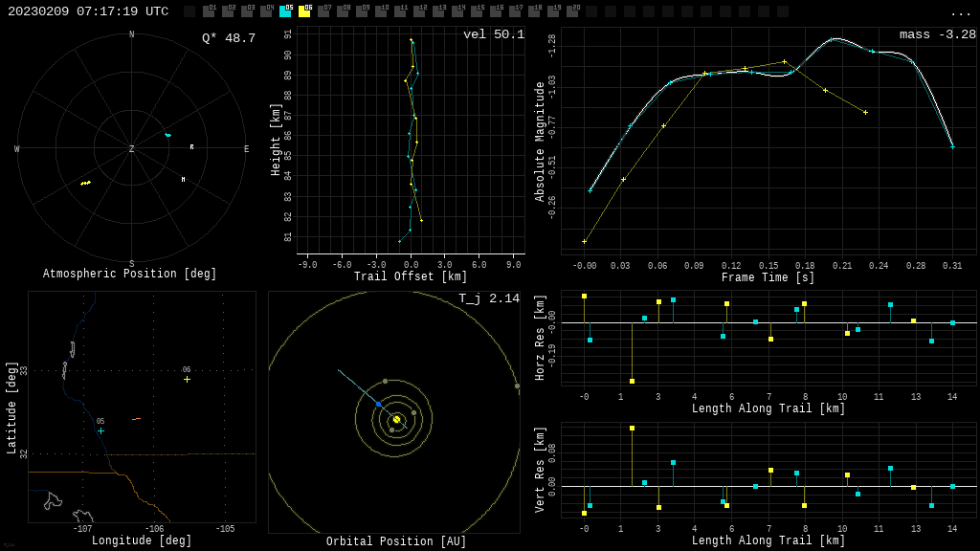Enable the camera 01 station box
980x551 pixels.
(209, 11)
